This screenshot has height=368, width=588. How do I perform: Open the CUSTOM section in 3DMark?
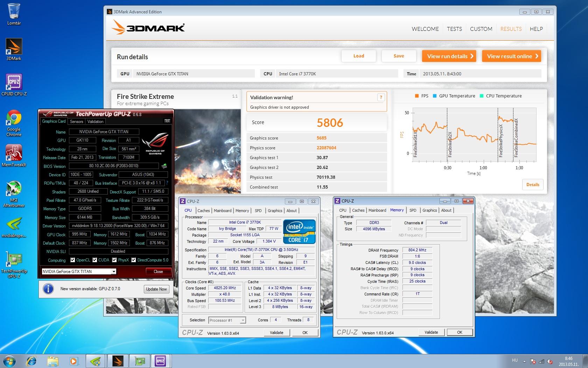pyautogui.click(x=481, y=29)
